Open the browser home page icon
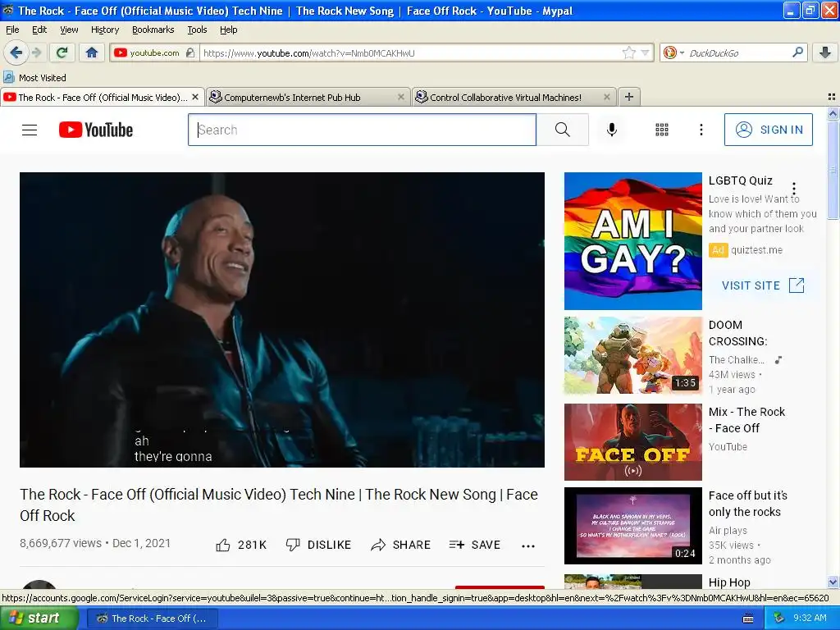 click(92, 52)
